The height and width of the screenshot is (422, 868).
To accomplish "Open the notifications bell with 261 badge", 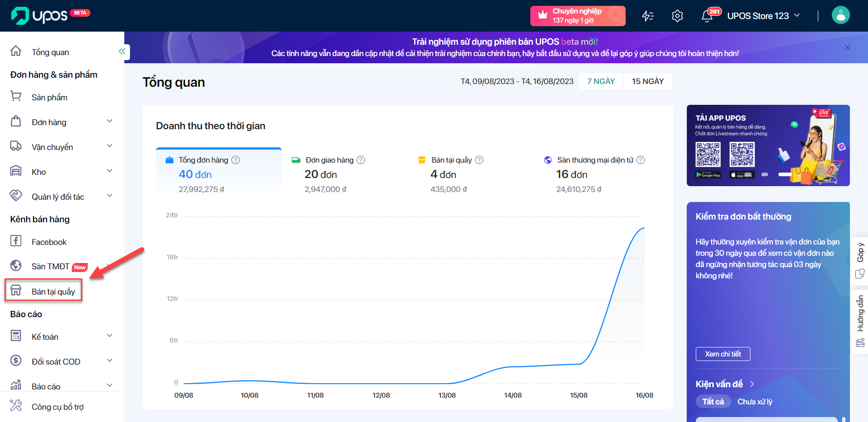I will pyautogui.click(x=707, y=16).
